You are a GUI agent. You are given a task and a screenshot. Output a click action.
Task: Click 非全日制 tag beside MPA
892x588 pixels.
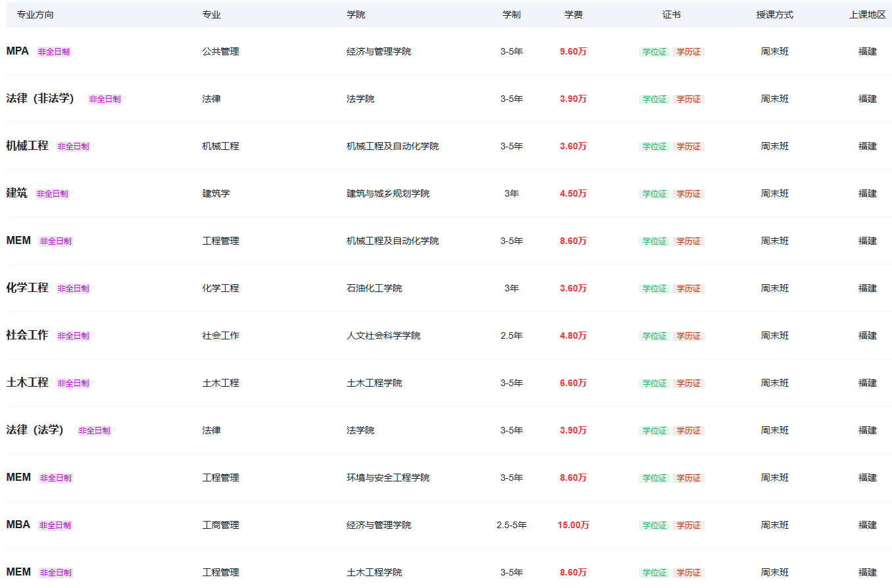pyautogui.click(x=54, y=52)
